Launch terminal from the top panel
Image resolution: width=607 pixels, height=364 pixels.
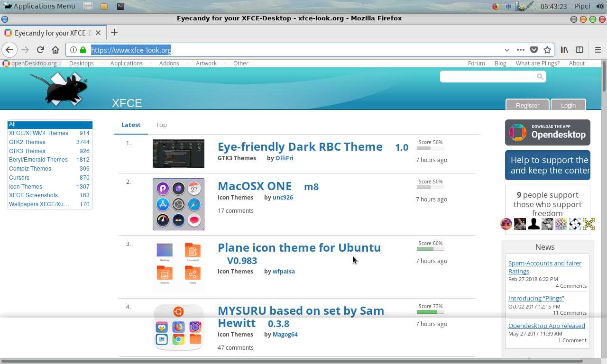click(120, 6)
